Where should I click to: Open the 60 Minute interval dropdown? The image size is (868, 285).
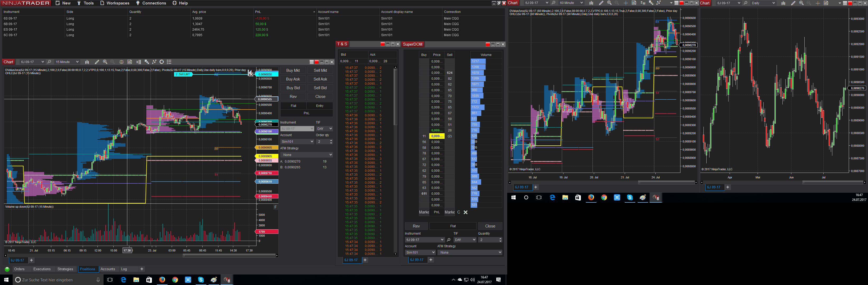[571, 3]
